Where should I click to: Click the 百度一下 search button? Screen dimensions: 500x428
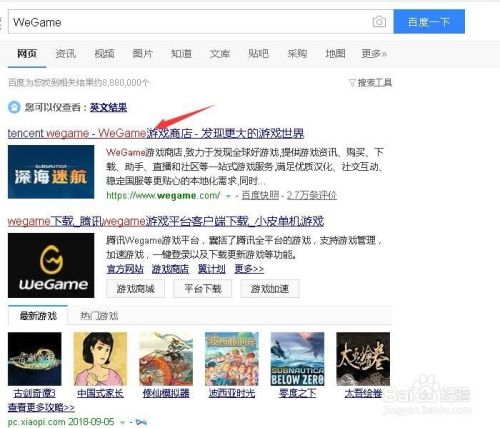[429, 22]
